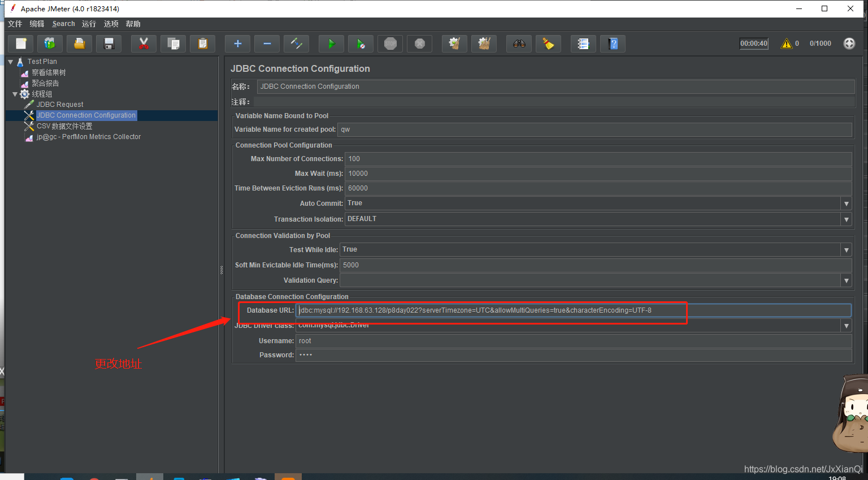Open the 帮助 menu

pos(133,24)
